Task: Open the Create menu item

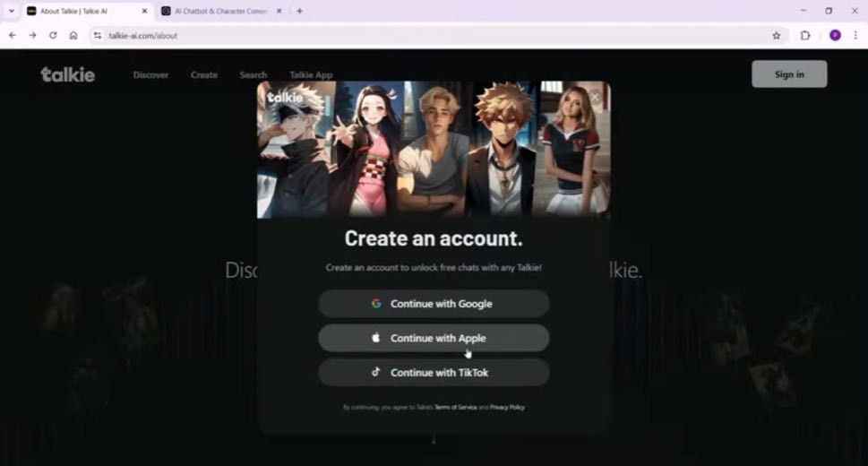Action: tap(203, 74)
